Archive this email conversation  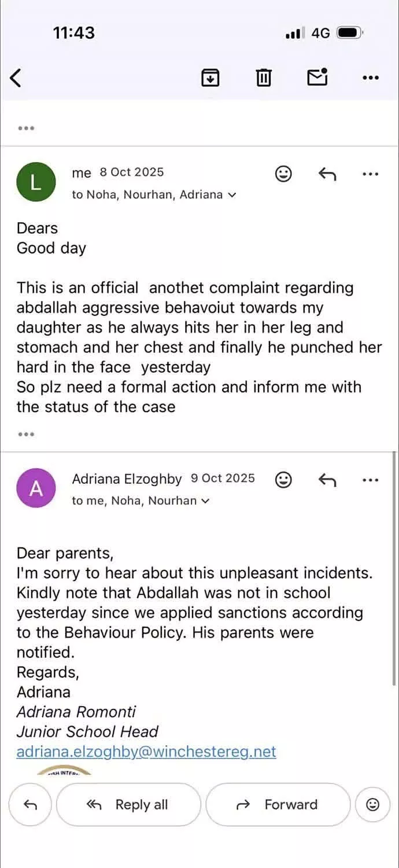coord(210,77)
